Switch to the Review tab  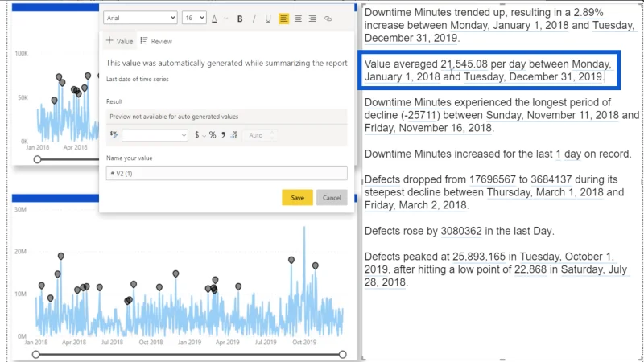[156, 41]
